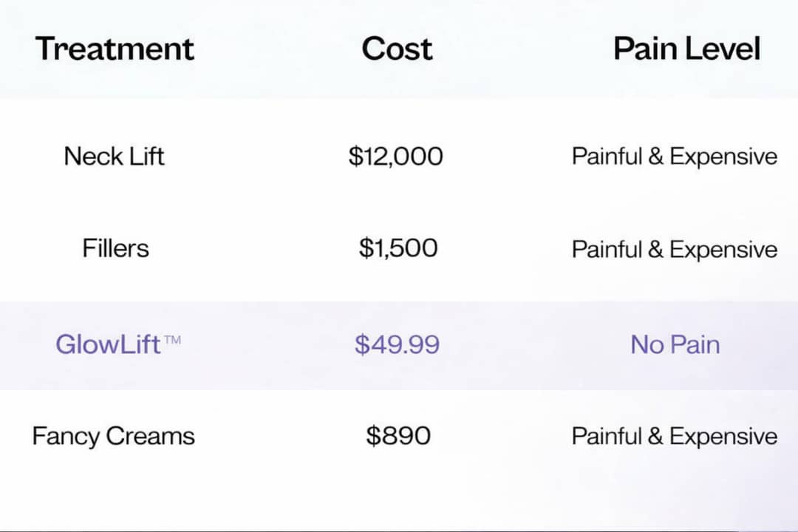
Task: Click the $1,500 price
Action: (x=398, y=248)
